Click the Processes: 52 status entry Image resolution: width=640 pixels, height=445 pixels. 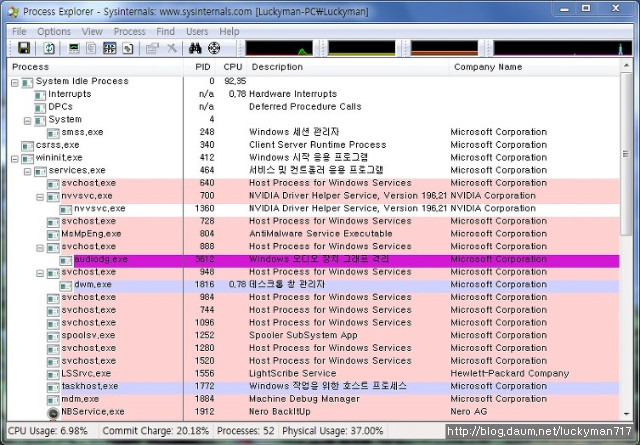tap(246, 431)
